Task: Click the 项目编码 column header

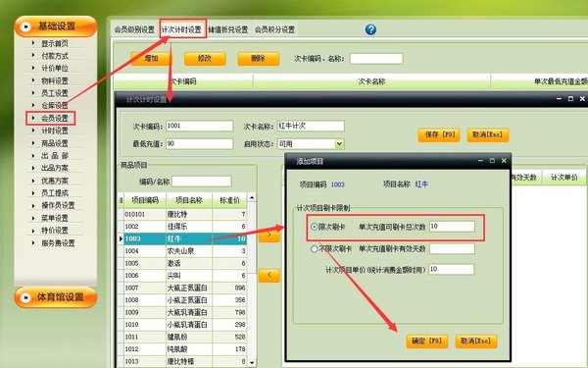Action: 145,200
